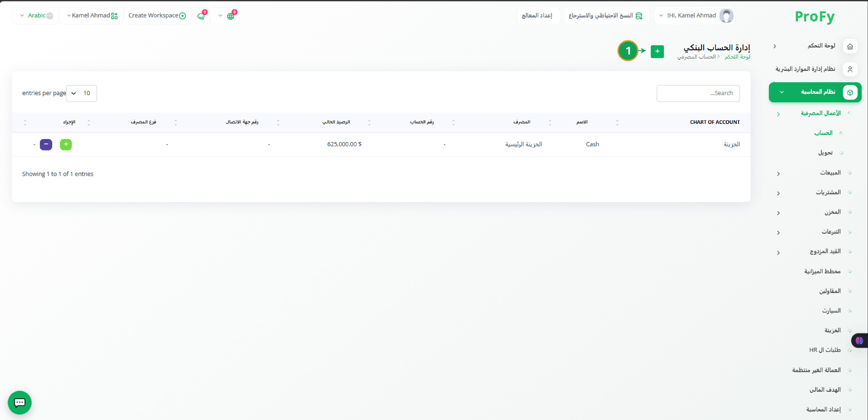Open الهدف المالى in sidebar
This screenshot has width=868, height=420.
click(x=825, y=389)
